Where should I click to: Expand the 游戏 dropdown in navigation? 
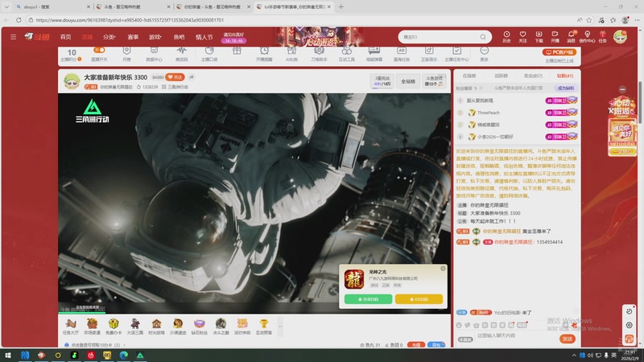[x=155, y=37]
